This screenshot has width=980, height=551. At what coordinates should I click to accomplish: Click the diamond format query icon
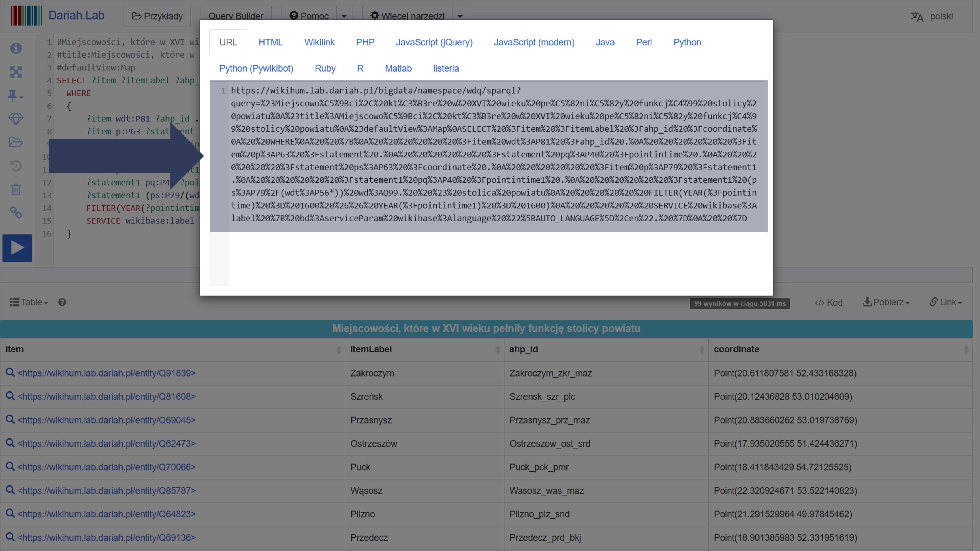16,119
